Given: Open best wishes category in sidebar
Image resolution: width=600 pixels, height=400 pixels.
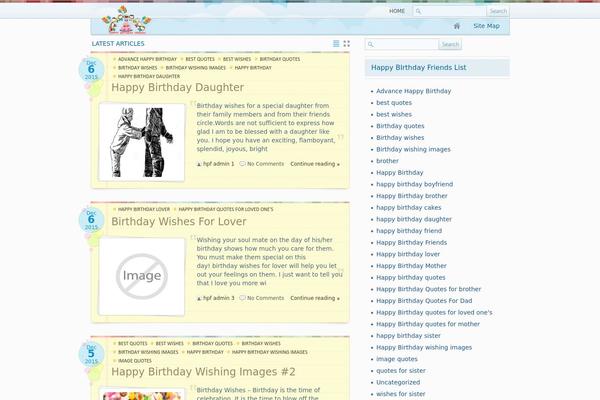Looking at the screenshot, I should (x=394, y=114).
